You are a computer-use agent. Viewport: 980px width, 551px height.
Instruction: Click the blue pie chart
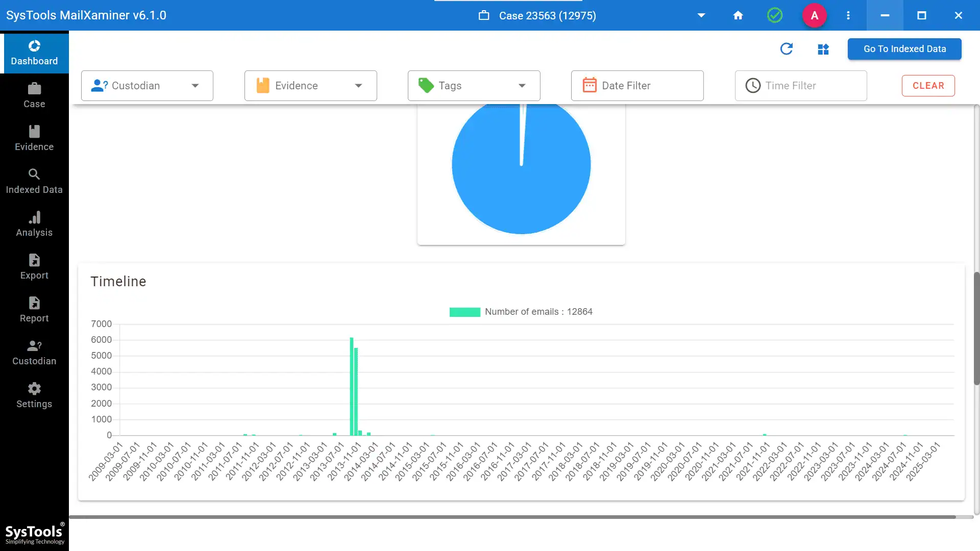pos(521,168)
